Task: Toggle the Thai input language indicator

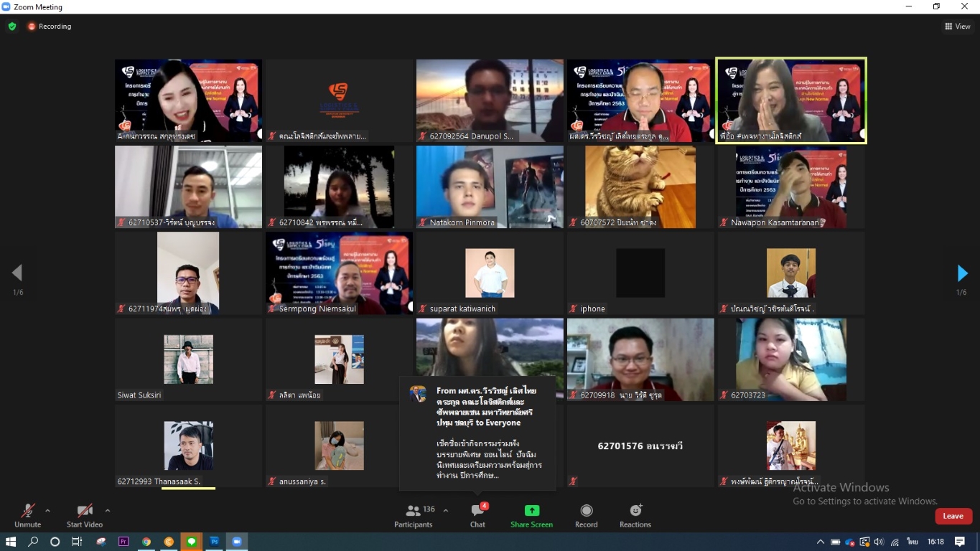Action: [913, 542]
